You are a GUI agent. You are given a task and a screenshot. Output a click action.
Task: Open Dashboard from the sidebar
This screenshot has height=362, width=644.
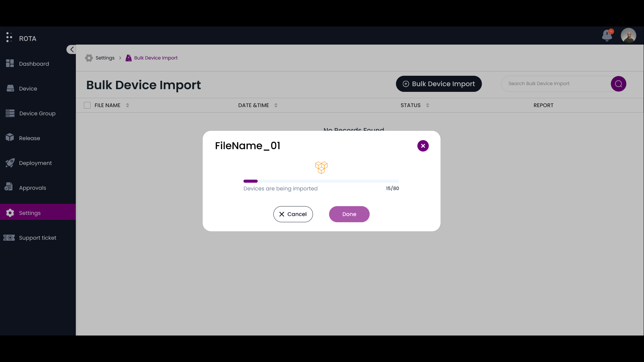click(x=34, y=64)
